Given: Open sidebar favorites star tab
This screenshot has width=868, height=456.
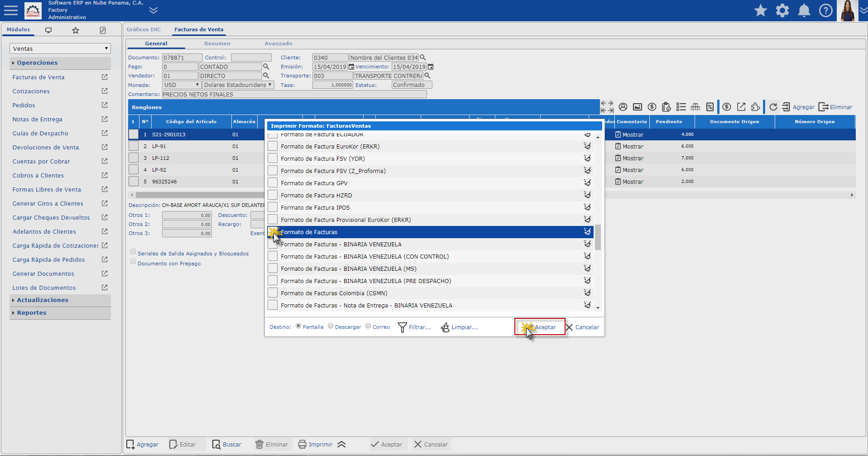Looking at the screenshot, I should [76, 30].
